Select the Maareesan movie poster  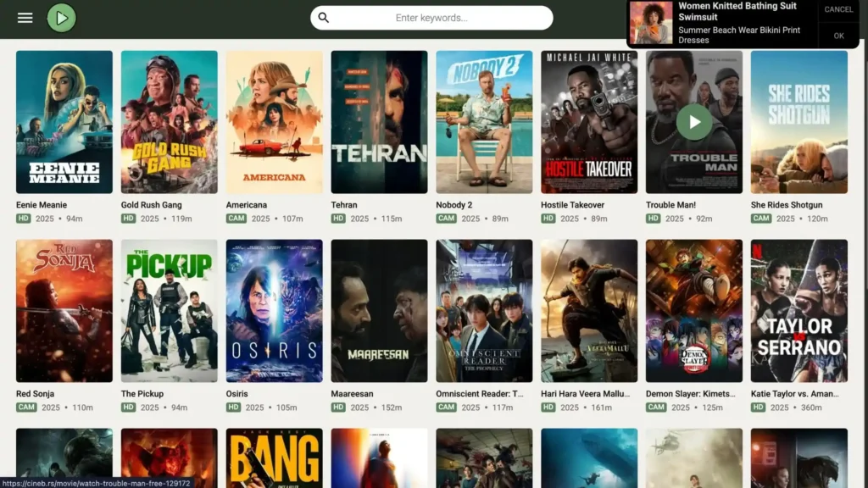379,311
